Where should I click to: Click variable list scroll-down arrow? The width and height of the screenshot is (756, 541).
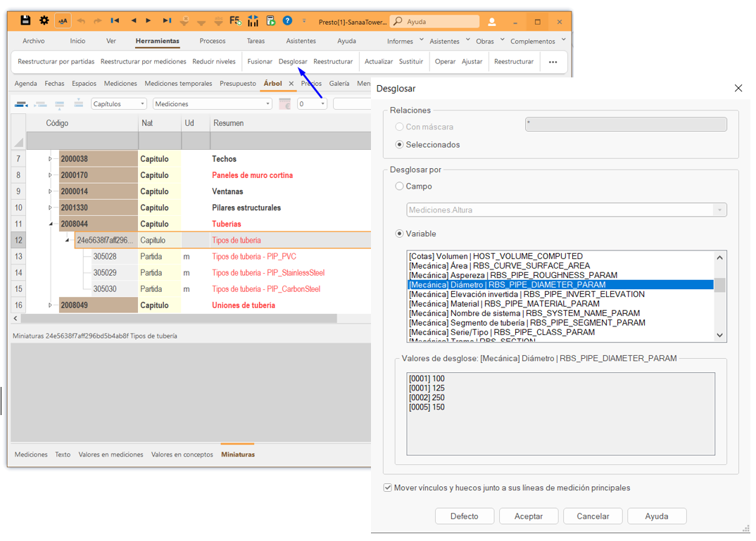[x=720, y=336]
